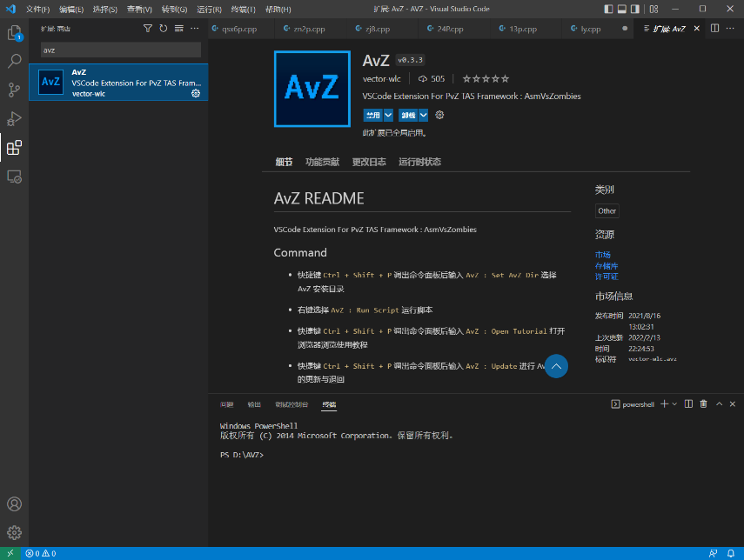The image size is (744, 560).
Task: Open the 许可证 link
Action: click(x=607, y=277)
